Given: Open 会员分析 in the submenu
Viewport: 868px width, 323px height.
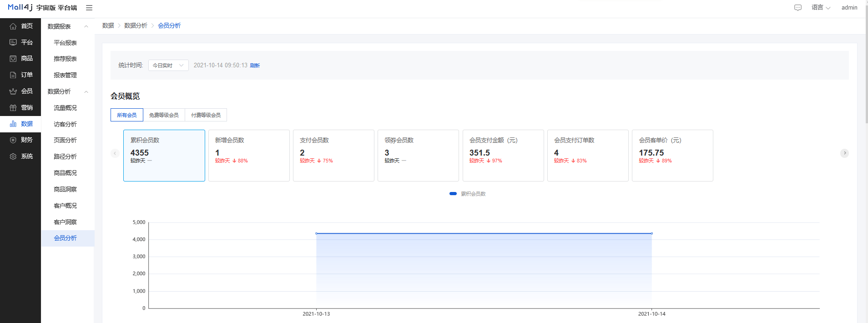Looking at the screenshot, I should point(68,238).
